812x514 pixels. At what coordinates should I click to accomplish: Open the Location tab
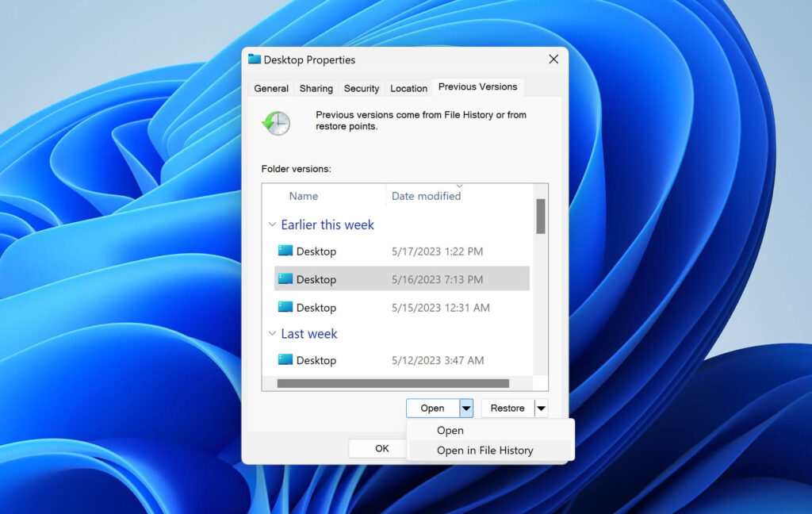point(408,88)
